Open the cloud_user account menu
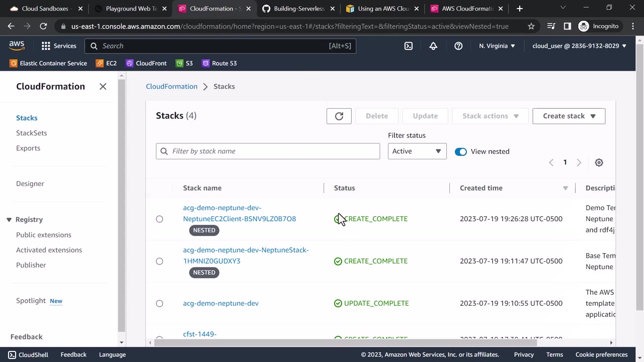This screenshot has height=362, width=644. point(580,46)
